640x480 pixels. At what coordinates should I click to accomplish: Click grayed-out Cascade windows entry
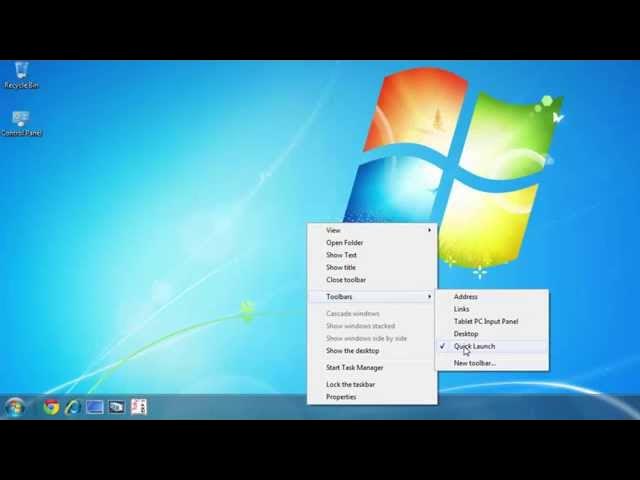tap(372, 313)
